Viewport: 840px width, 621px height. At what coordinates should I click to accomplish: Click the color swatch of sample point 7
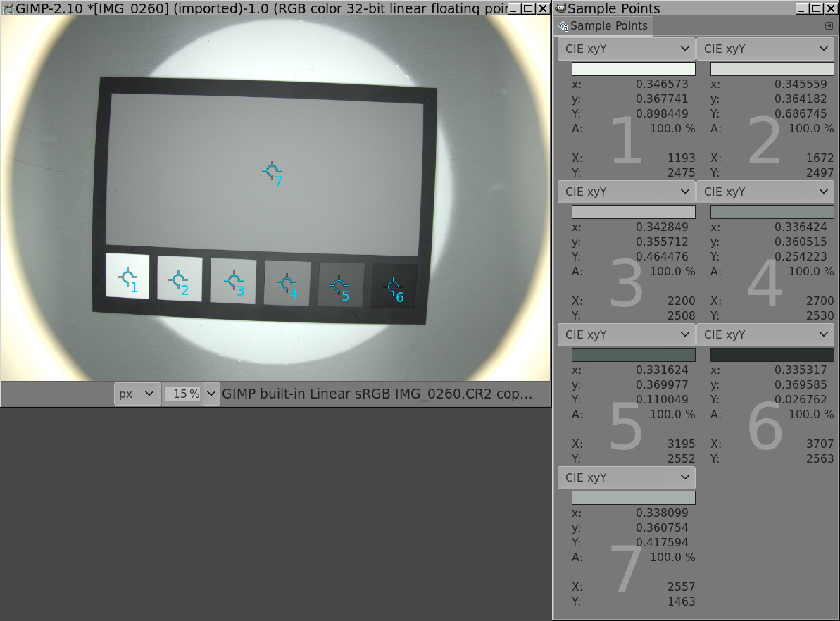coord(633,498)
